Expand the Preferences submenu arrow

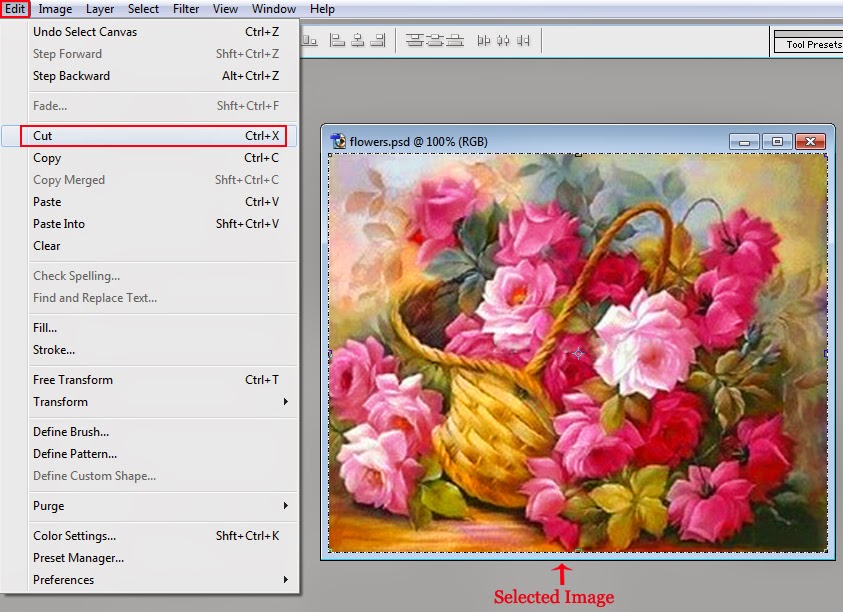coord(286,580)
